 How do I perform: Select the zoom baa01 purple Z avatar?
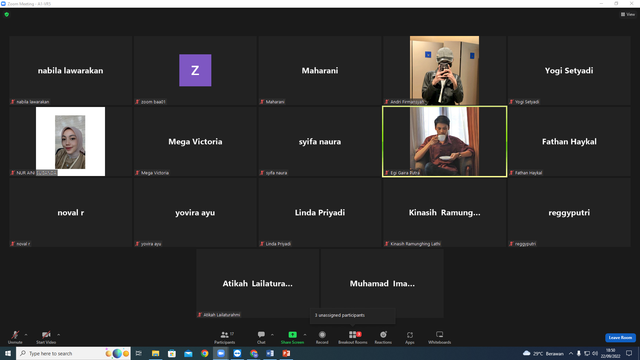pyautogui.click(x=195, y=70)
